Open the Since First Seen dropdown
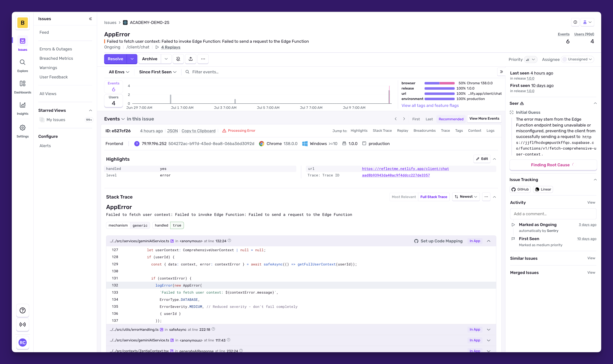Viewport: 613px width, 364px height. [158, 72]
